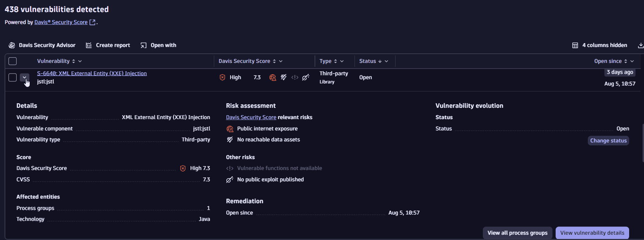Click the 'Aug 5, 10:57' value under Remediation
Image resolution: width=644 pixels, height=240 pixels.
pyautogui.click(x=404, y=213)
